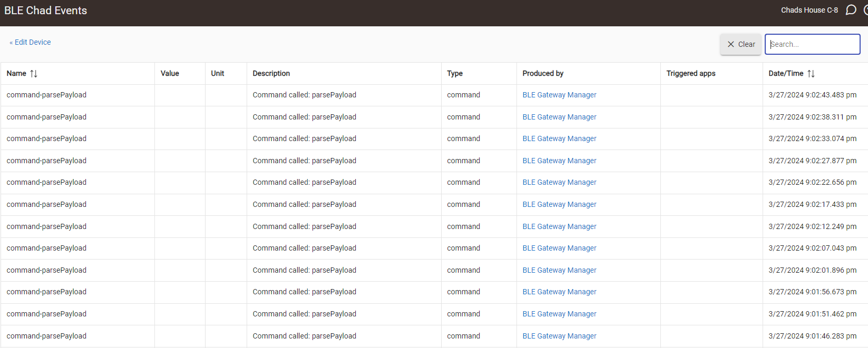This screenshot has width=868, height=348.
Task: Click description text in 9:02:38.311 row
Action: click(x=304, y=117)
